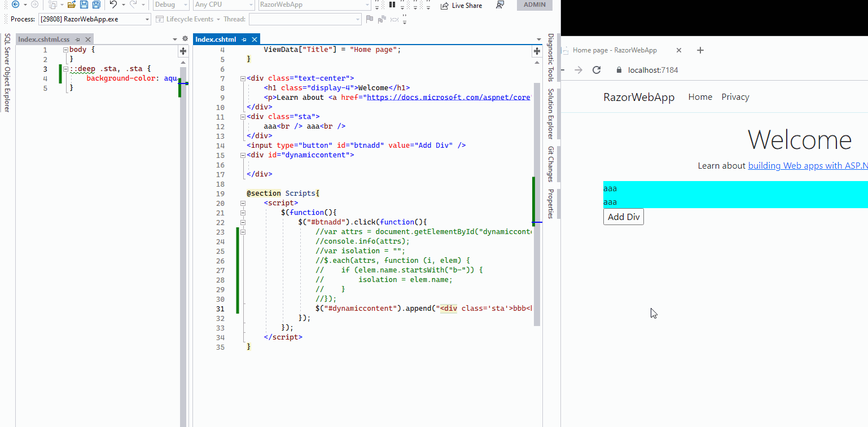Switch to the Index.cshtml tab

tap(216, 39)
